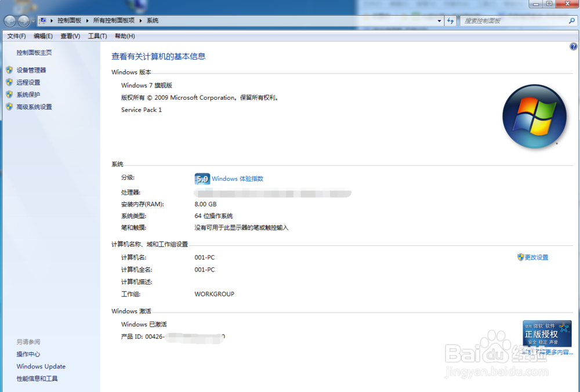Screen dimensions: 580x392
Task: Open 远程设置 link
Action: tap(28, 82)
